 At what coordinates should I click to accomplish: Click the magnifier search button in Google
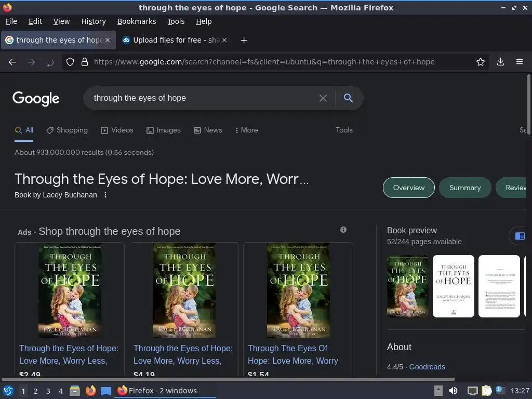click(348, 98)
